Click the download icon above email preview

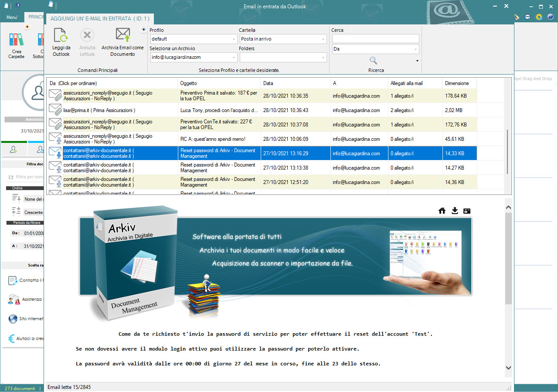[455, 211]
